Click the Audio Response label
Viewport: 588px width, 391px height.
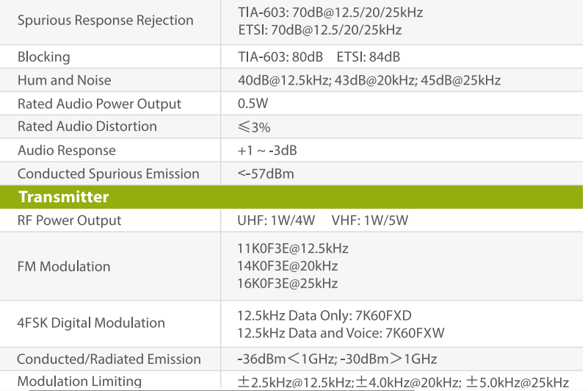[x=67, y=151]
